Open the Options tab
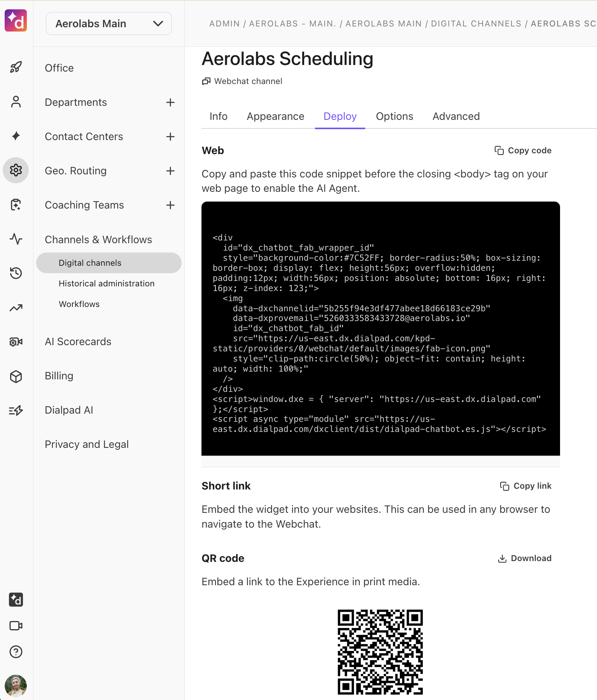The image size is (597, 700). pyautogui.click(x=394, y=116)
